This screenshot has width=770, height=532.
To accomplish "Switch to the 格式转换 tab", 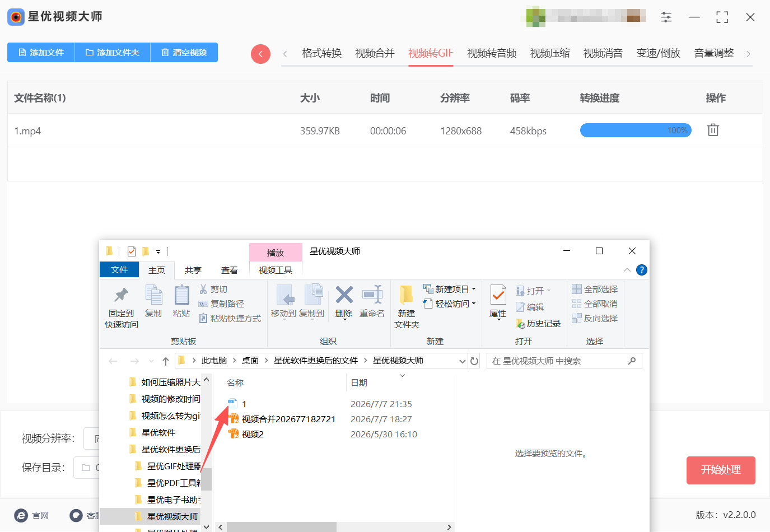I will [321, 53].
